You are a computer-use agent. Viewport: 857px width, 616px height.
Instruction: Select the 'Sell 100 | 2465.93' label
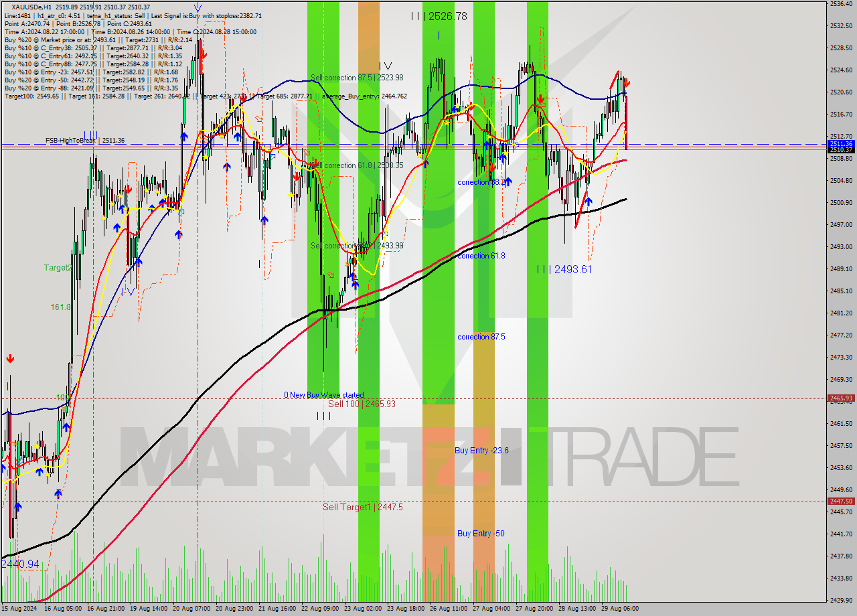pyautogui.click(x=362, y=404)
